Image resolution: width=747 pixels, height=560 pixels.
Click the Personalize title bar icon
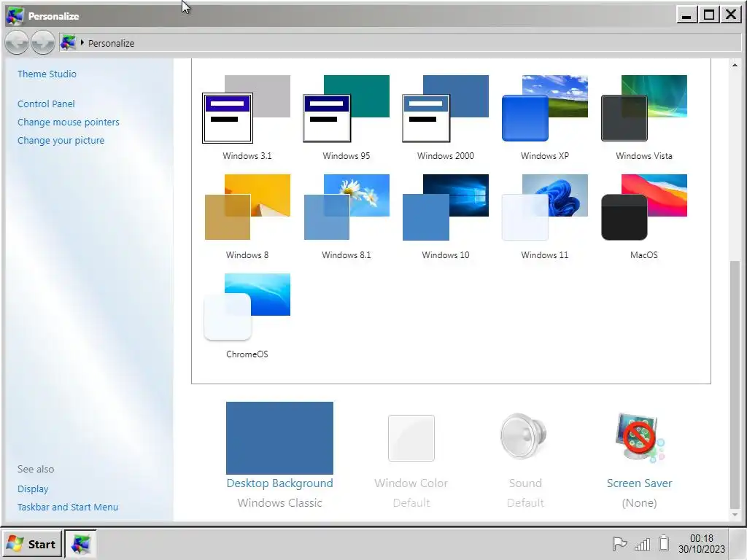point(15,16)
